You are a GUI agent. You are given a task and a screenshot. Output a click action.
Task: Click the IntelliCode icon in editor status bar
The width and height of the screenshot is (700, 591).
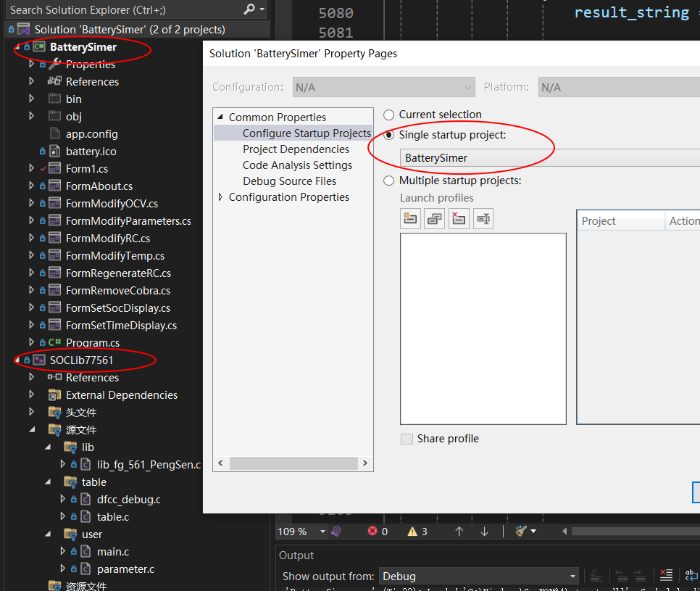coord(336,531)
